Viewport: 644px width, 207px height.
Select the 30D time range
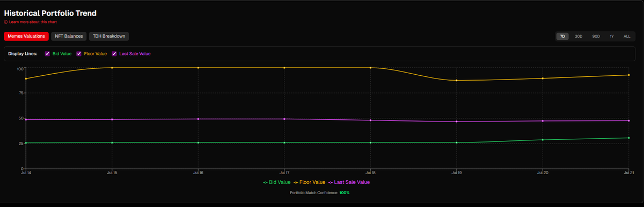click(x=579, y=37)
